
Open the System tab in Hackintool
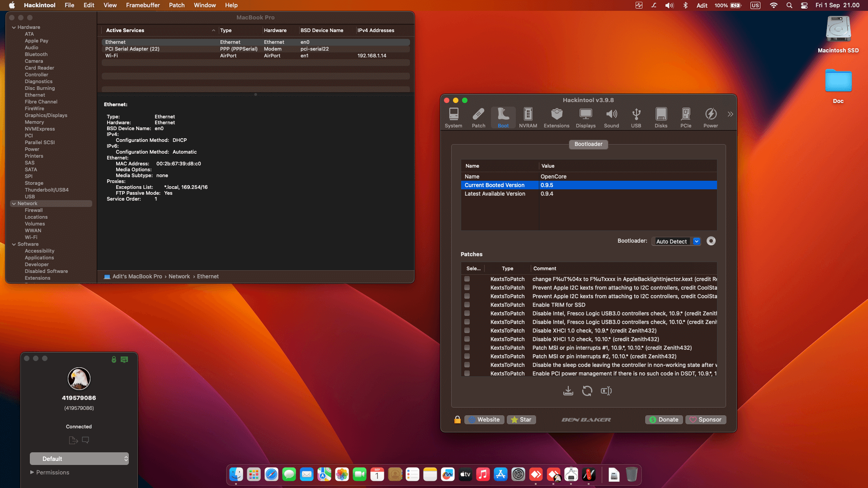(453, 117)
